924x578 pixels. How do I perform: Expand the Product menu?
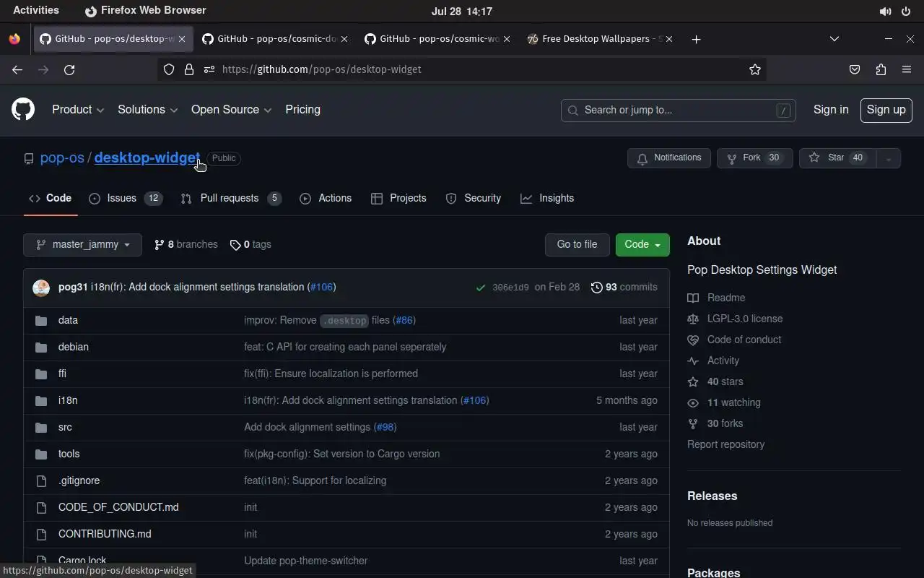tap(78, 110)
